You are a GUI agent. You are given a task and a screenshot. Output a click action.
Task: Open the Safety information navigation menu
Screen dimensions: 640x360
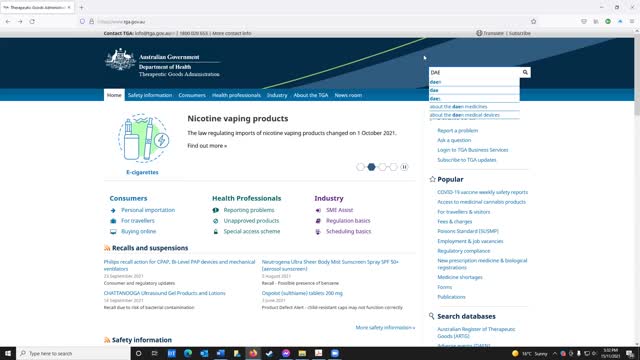[150, 95]
